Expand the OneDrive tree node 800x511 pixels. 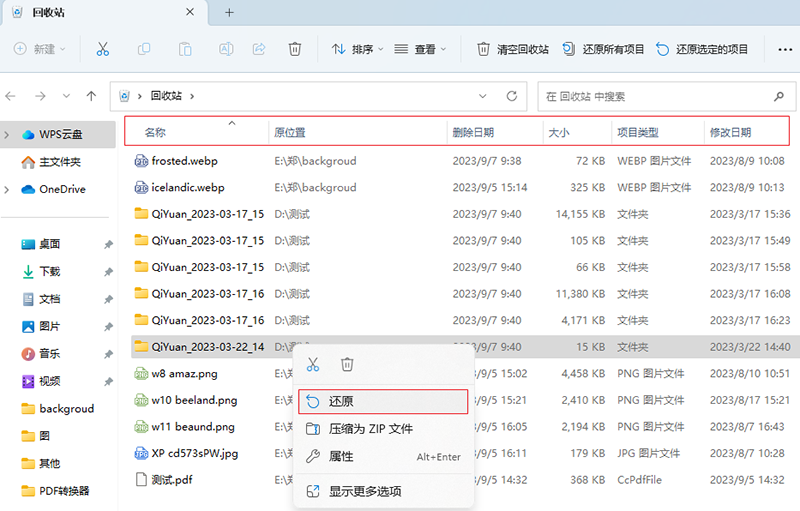coord(7,190)
